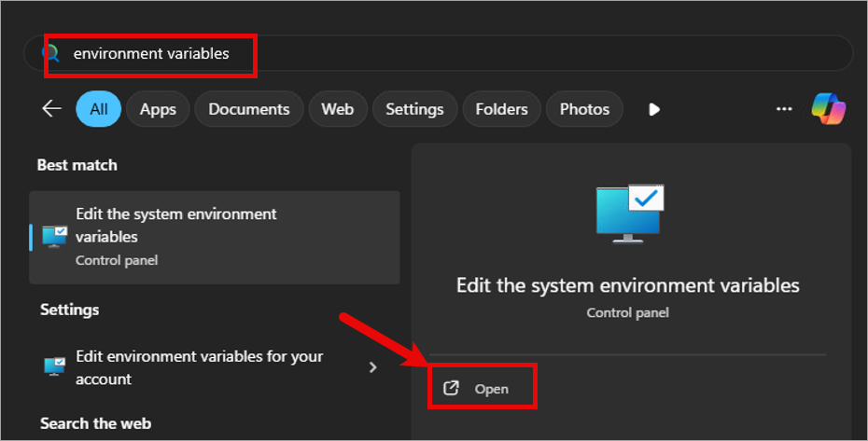Choose the Web filter tab
The width and height of the screenshot is (868, 441).
[337, 109]
